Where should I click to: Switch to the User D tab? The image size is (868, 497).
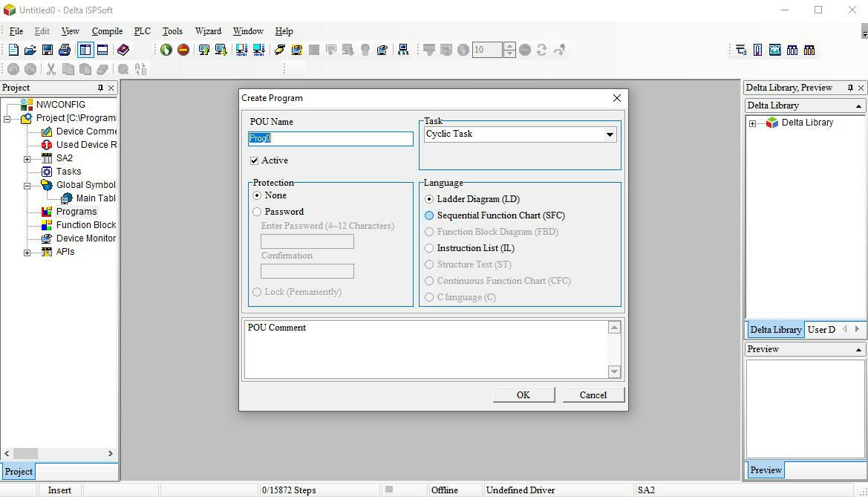pos(821,330)
